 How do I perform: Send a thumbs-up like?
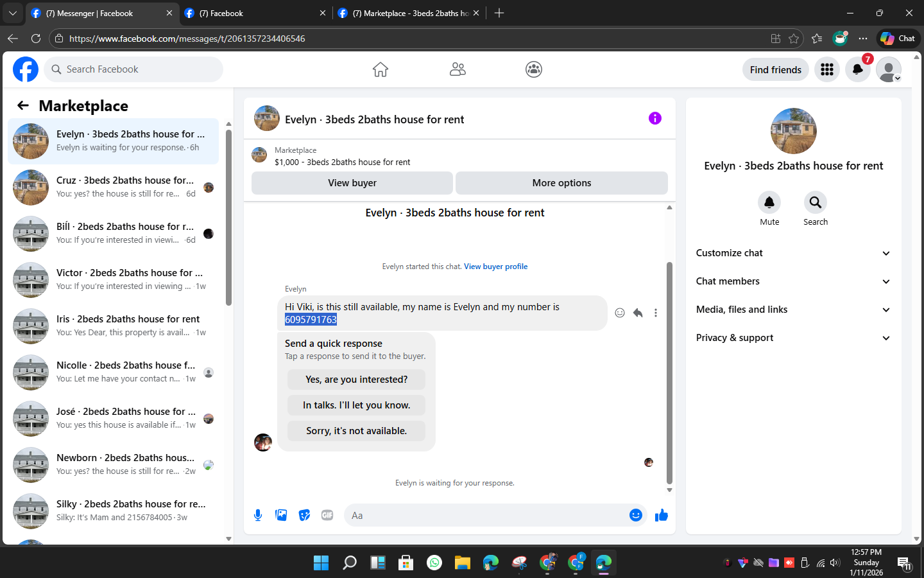662,515
